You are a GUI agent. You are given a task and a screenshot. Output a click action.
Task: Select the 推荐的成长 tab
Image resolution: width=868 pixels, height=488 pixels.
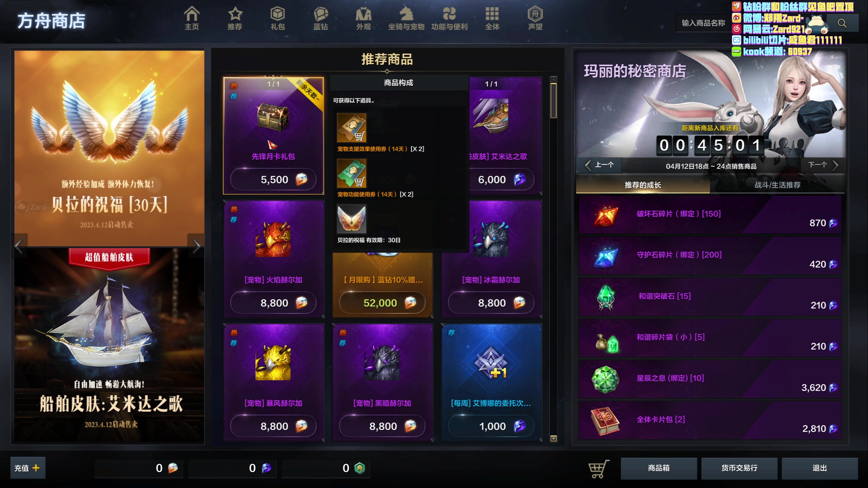click(x=643, y=185)
